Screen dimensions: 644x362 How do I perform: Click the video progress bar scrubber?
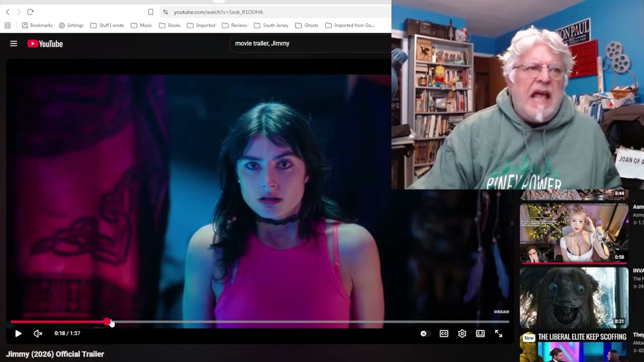[108, 322]
